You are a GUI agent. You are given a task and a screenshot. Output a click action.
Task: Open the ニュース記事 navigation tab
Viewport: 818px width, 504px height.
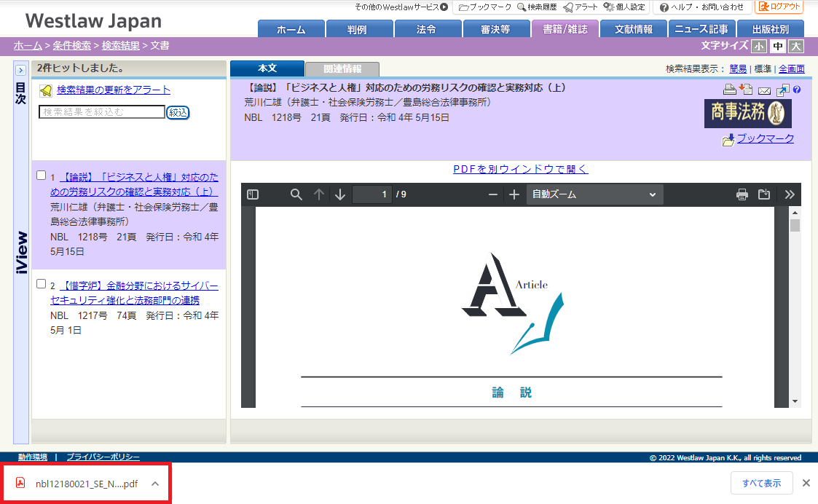701,29
